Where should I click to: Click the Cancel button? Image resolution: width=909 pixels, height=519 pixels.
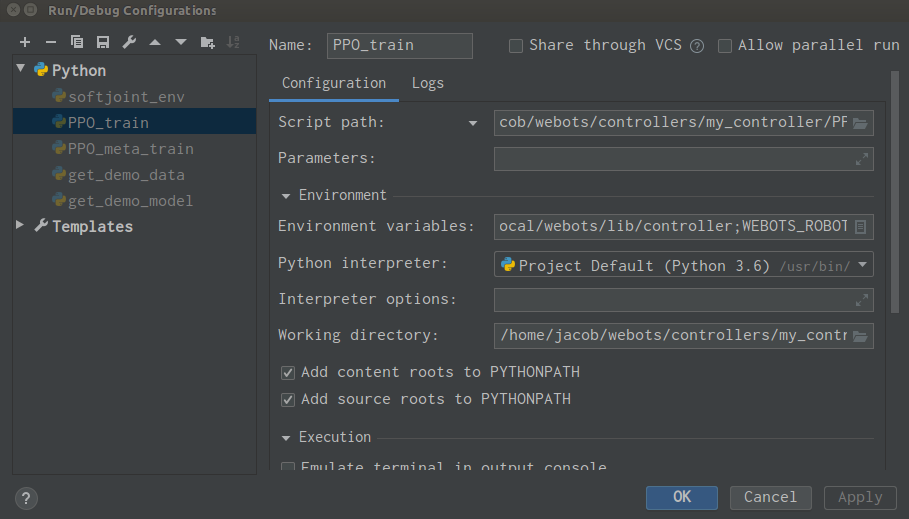click(x=770, y=497)
